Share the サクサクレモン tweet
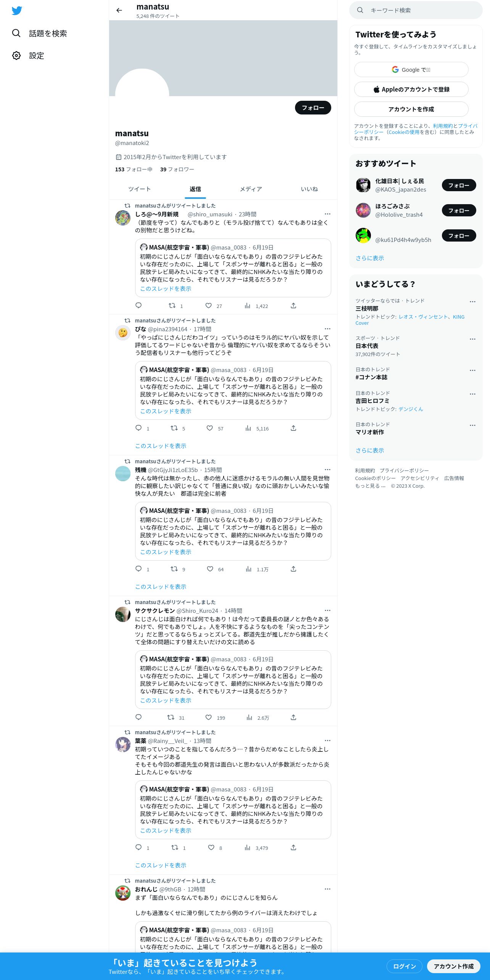The height and width of the screenshot is (980, 490). (x=293, y=717)
